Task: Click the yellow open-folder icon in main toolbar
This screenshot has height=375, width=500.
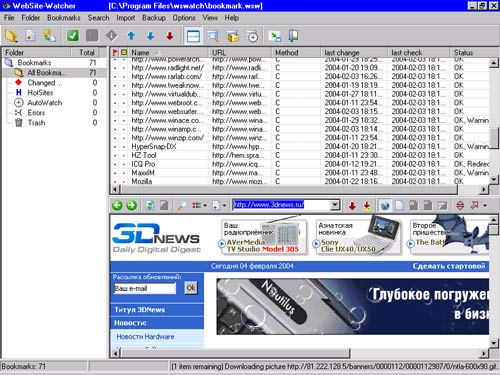Action: pyautogui.click(x=11, y=36)
